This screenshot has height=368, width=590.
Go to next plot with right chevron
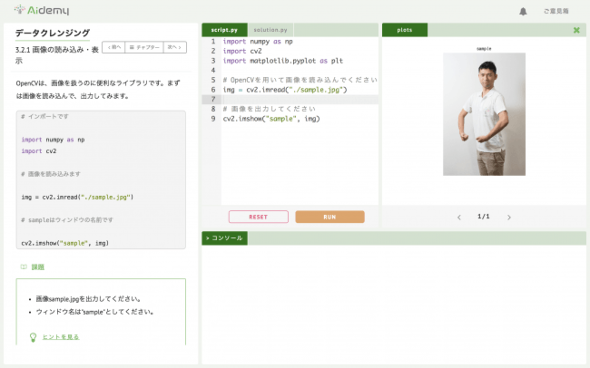pos(509,217)
